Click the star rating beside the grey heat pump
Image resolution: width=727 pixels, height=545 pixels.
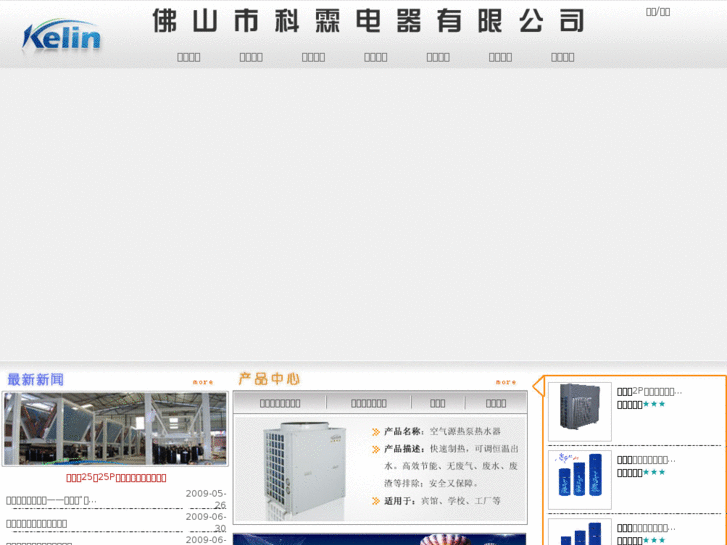point(654,404)
